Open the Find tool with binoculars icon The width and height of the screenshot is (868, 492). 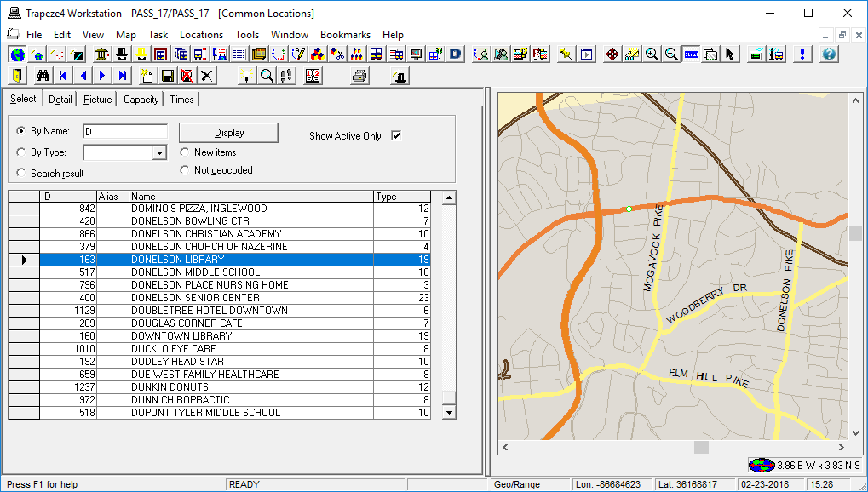click(43, 76)
